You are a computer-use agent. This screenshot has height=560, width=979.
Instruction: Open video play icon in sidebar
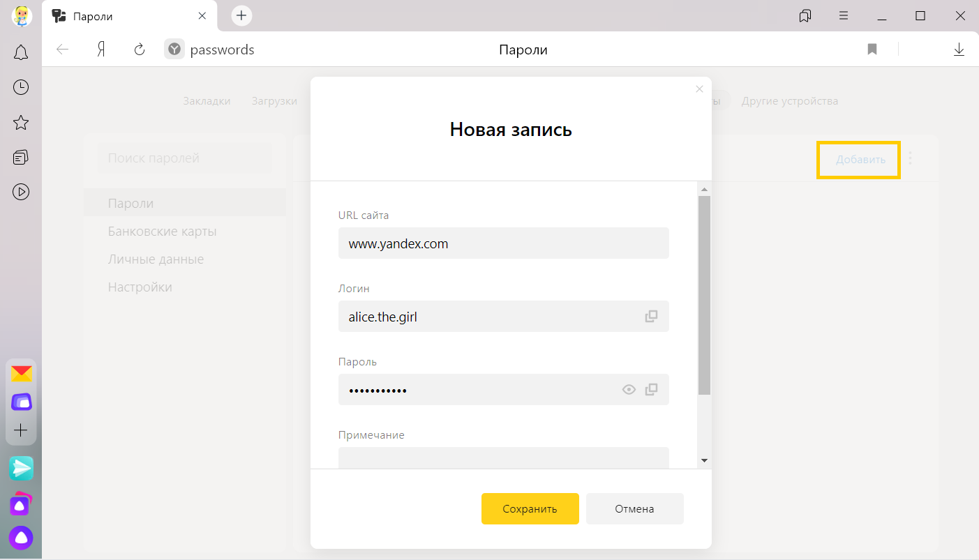point(21,191)
